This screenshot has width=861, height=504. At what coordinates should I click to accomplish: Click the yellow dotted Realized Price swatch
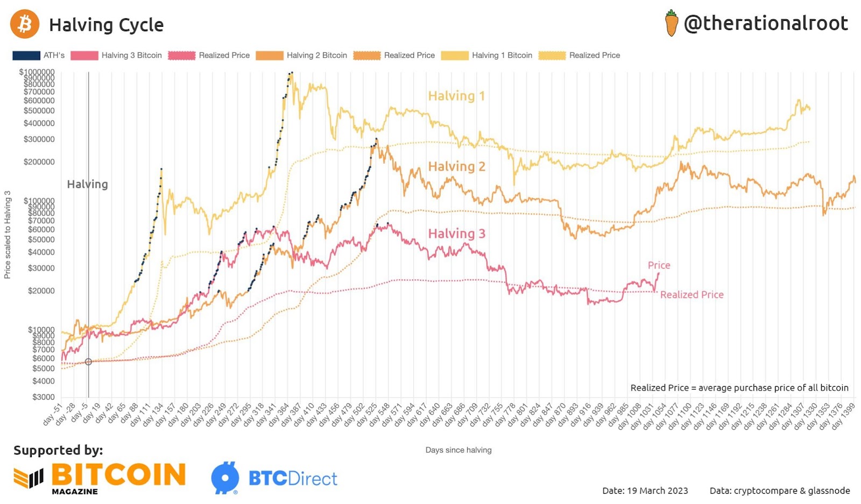click(x=552, y=55)
